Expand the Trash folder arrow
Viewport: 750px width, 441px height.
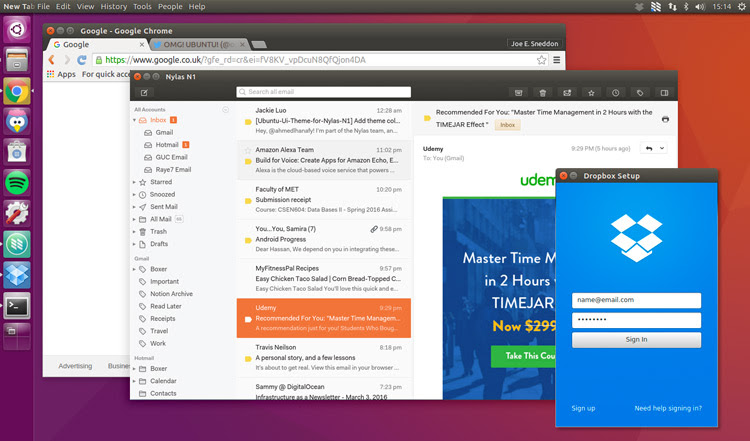click(x=134, y=232)
